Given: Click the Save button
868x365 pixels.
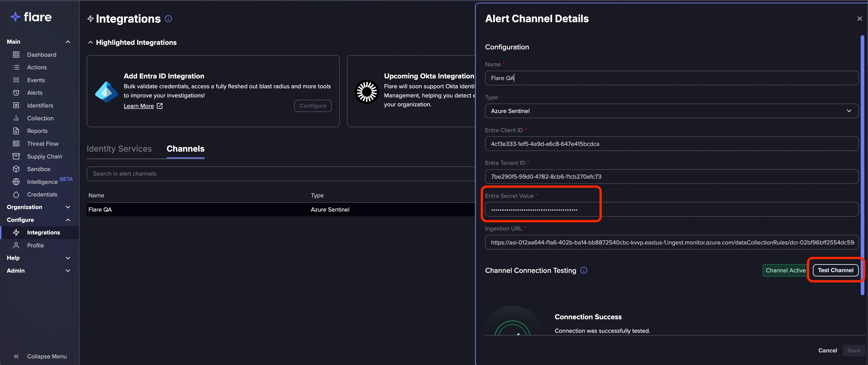Looking at the screenshot, I should pos(854,351).
